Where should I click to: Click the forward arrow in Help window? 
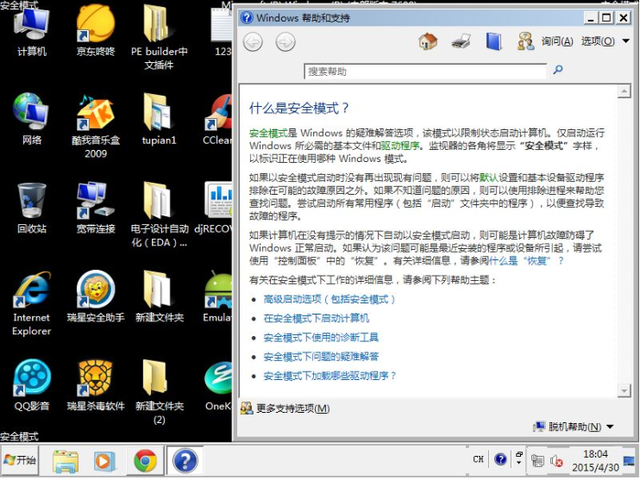(x=285, y=42)
